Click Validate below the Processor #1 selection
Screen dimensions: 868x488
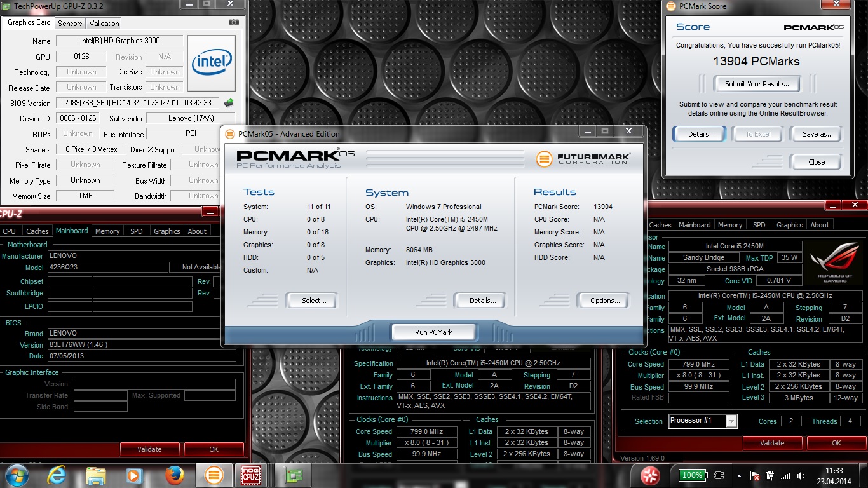[x=772, y=443]
